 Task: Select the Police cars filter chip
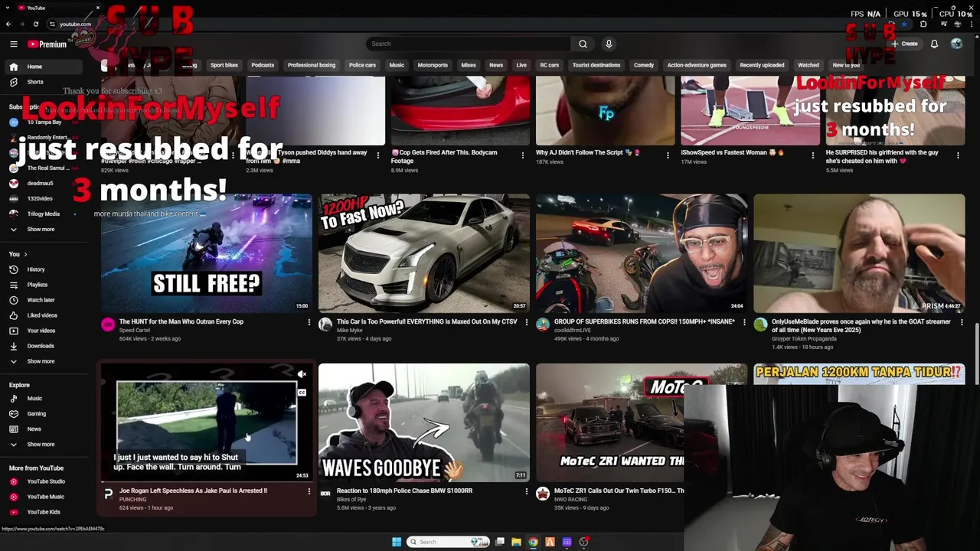pyautogui.click(x=363, y=66)
